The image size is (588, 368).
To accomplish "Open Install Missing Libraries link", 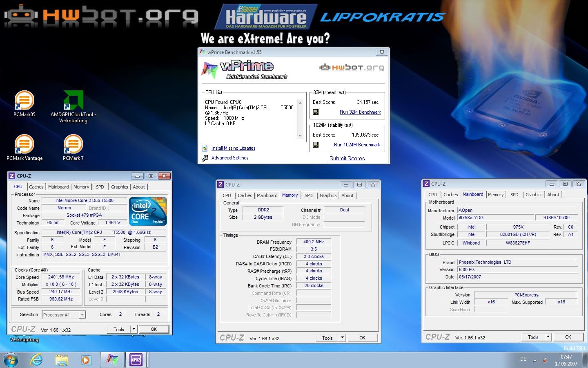I will tap(233, 148).
